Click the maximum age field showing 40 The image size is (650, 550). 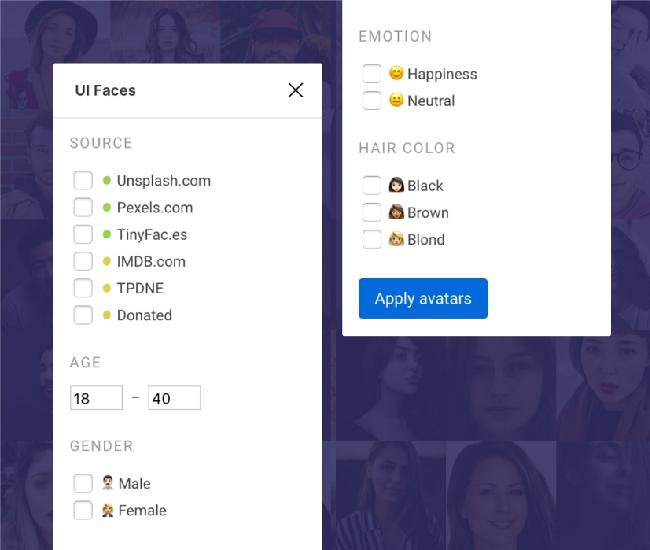click(174, 398)
